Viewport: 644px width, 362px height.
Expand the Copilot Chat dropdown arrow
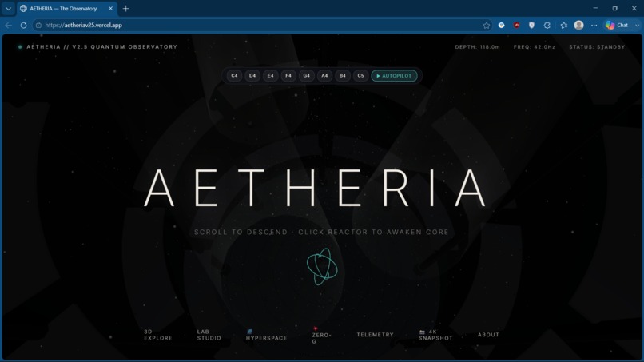(x=637, y=25)
